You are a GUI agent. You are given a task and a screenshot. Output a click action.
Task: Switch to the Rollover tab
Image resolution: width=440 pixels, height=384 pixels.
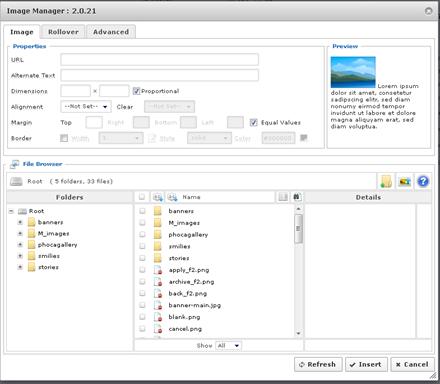click(x=63, y=32)
